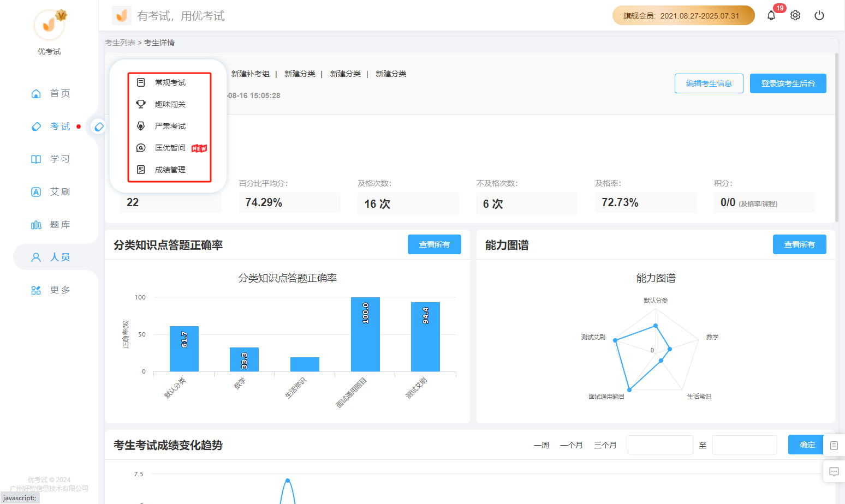Click the start date input field

pos(660,445)
